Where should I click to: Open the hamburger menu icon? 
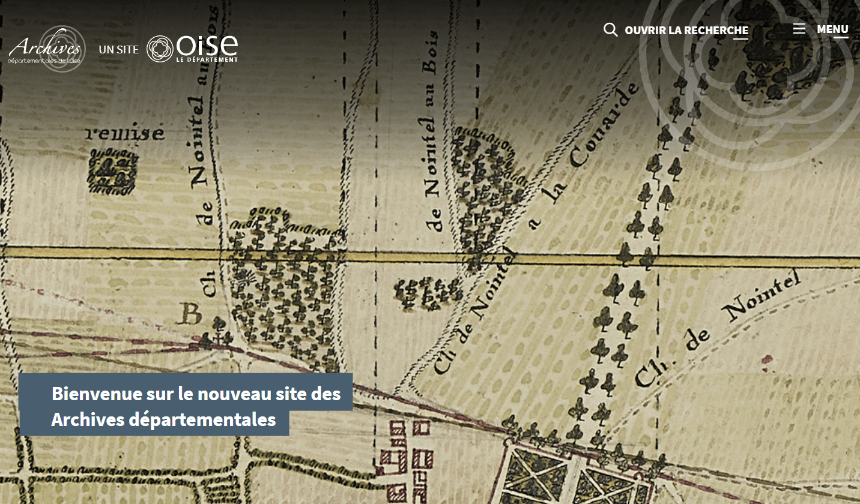799,29
